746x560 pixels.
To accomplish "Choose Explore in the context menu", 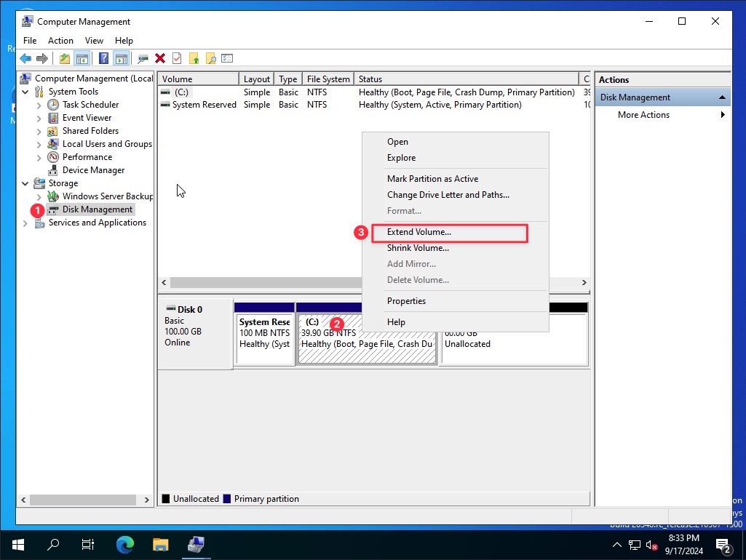I will tap(456, 158).
